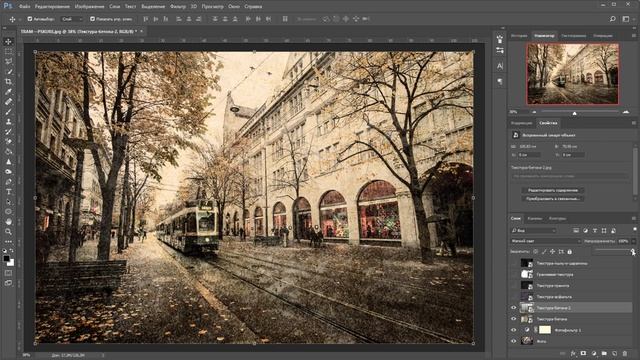Click navigator zoom-in large mountains icon
Image resolution: width=640 pixels, height=360 pixels.
point(626,112)
